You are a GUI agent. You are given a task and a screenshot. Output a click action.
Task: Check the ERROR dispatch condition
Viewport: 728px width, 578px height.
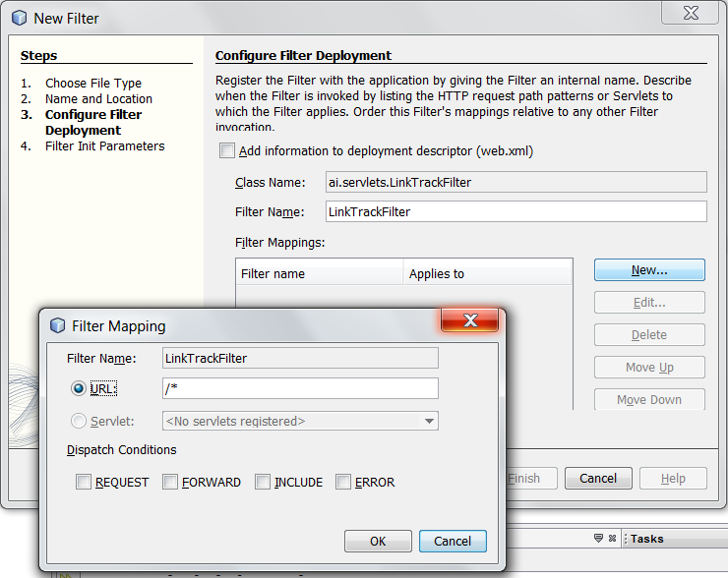[x=343, y=482]
